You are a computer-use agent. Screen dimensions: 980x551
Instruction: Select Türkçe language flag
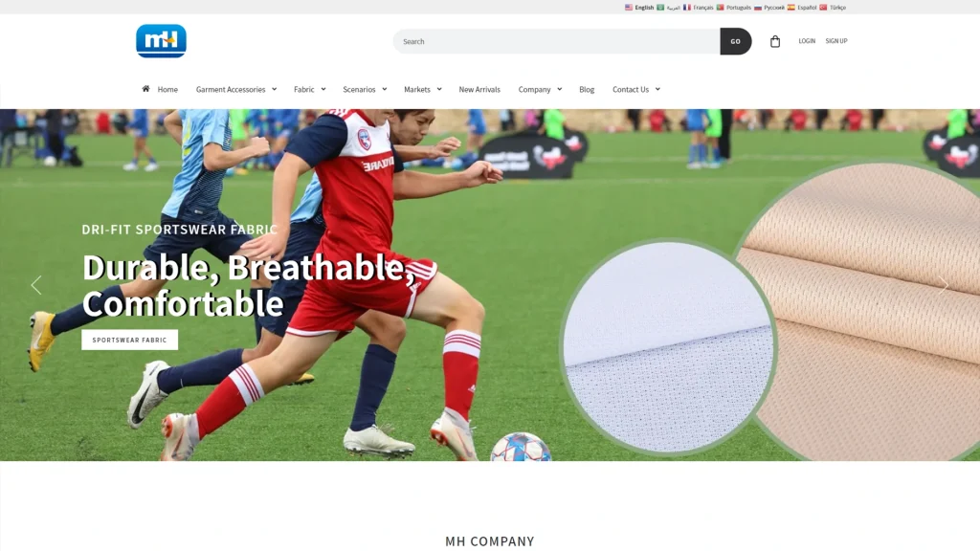pyautogui.click(x=823, y=8)
